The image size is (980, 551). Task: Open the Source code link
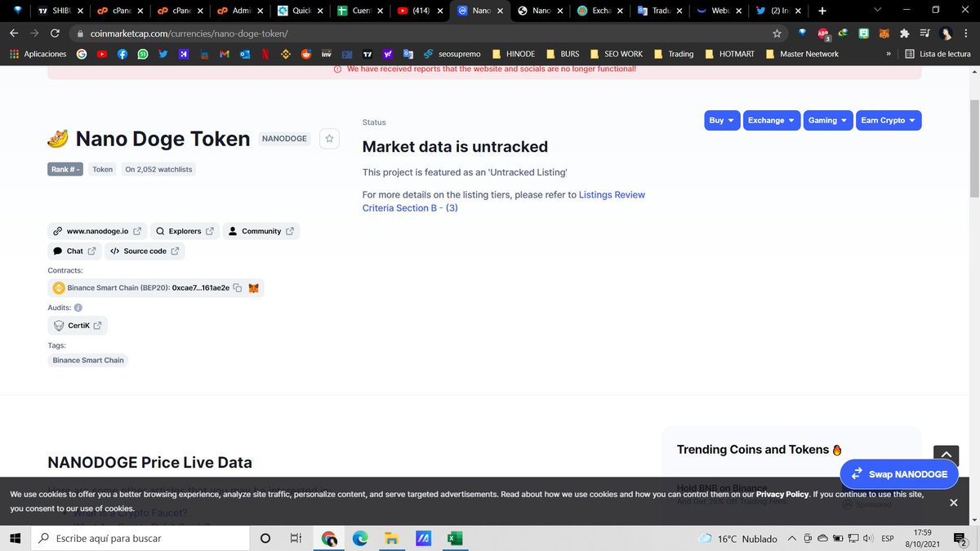[x=145, y=251]
